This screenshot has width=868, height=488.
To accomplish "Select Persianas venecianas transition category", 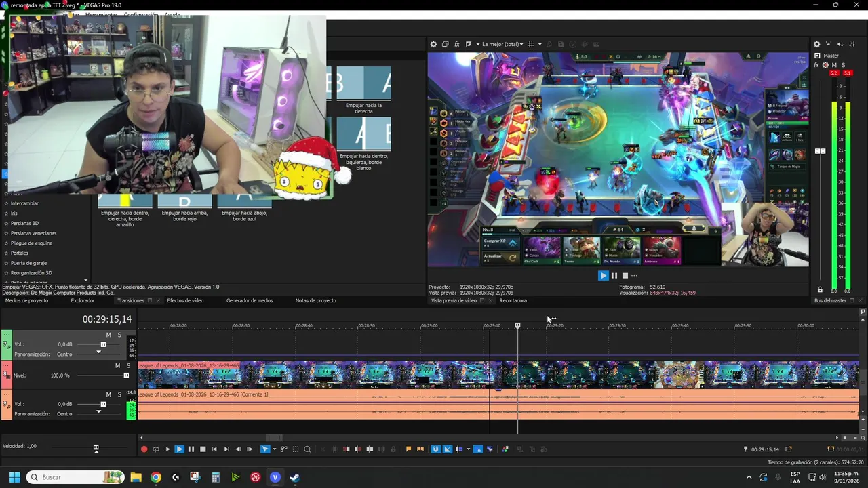I will (33, 233).
